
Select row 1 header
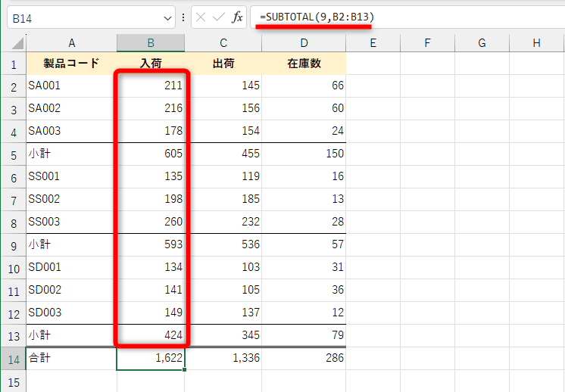pos(14,64)
